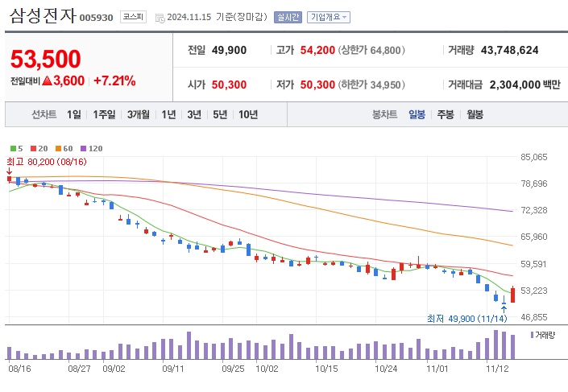Click the purple 거래량 legend swatch
Image resolution: width=568 pixels, height=392 pixels.
click(x=532, y=335)
